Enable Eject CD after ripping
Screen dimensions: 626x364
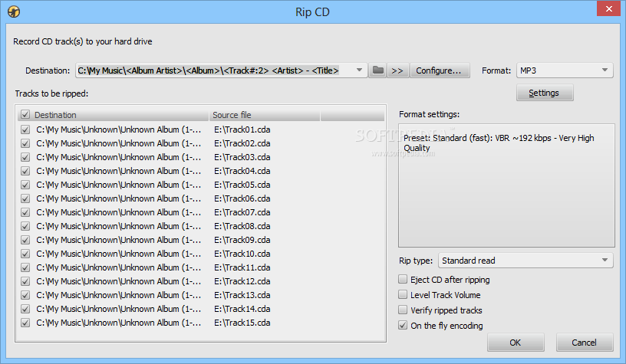point(403,279)
